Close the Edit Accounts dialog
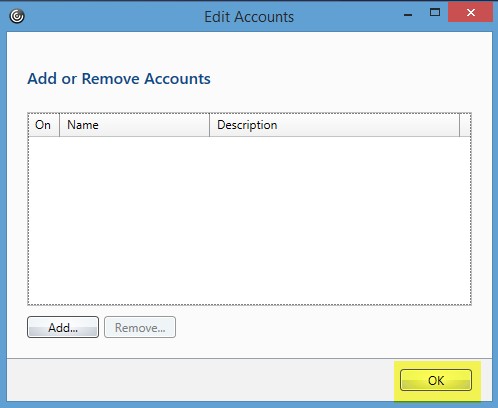This screenshot has width=498, height=408. 471,13
